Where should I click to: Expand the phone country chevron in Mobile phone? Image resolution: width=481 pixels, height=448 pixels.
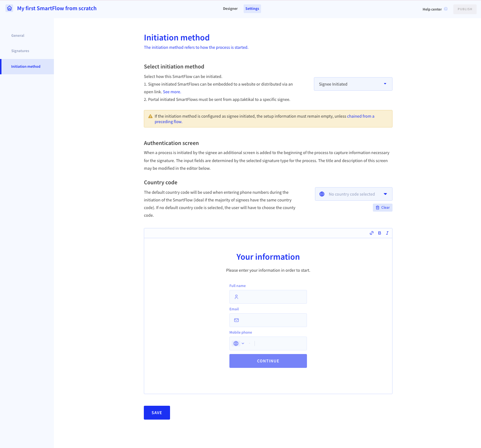coord(243,343)
